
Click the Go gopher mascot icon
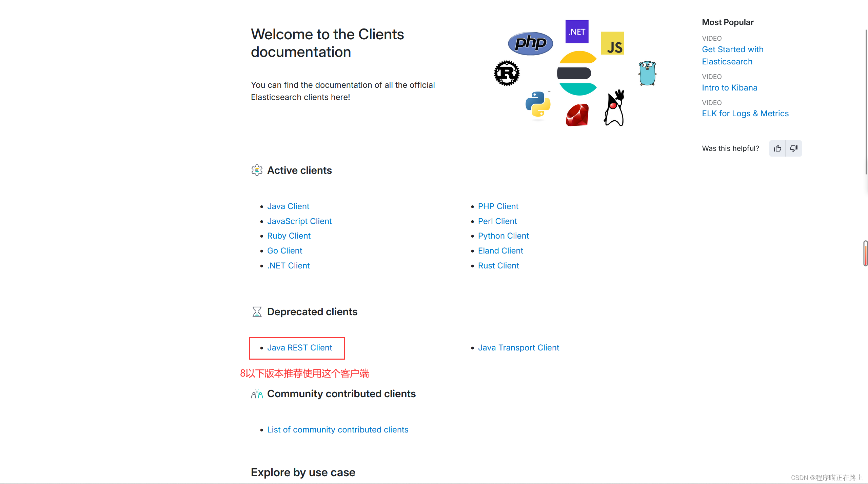click(647, 73)
